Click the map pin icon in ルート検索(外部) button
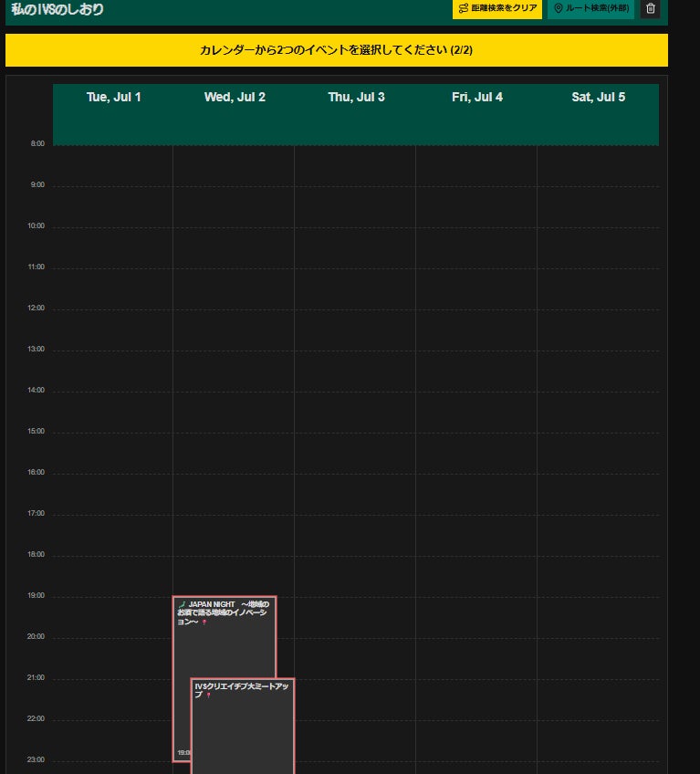The height and width of the screenshot is (774, 700). [559, 8]
